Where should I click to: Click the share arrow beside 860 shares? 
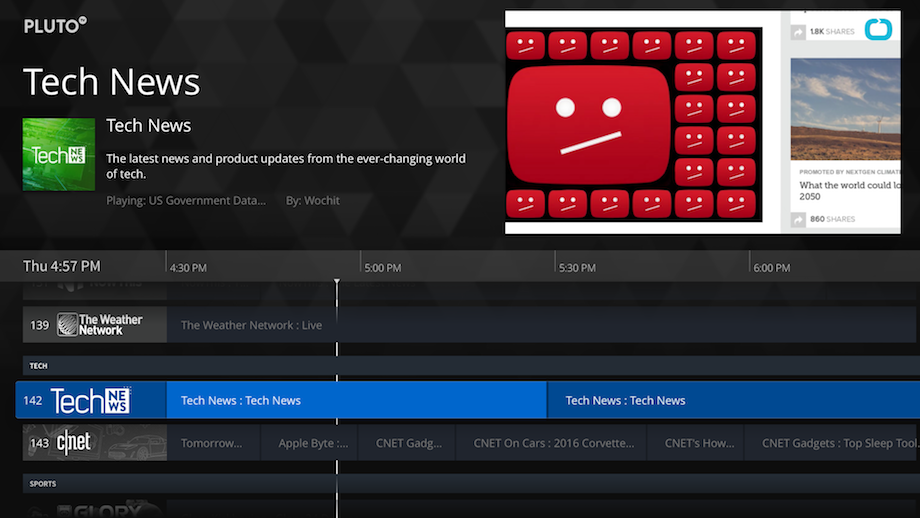tap(798, 219)
